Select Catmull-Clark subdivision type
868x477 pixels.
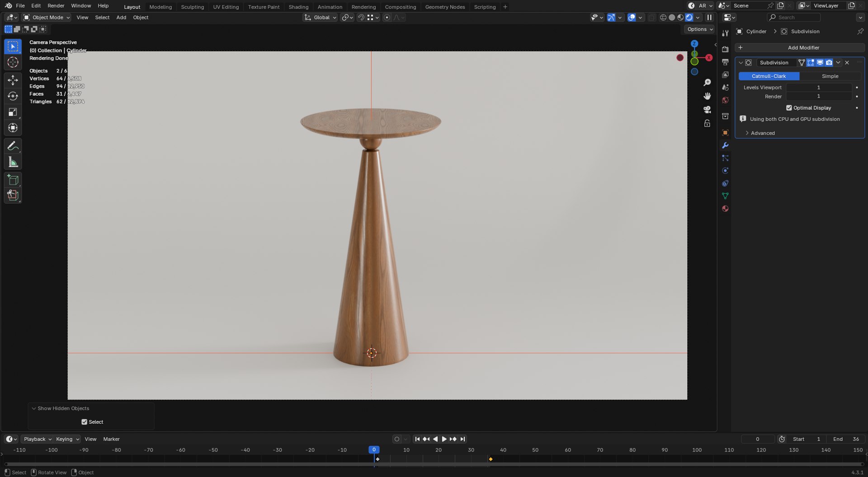769,76
